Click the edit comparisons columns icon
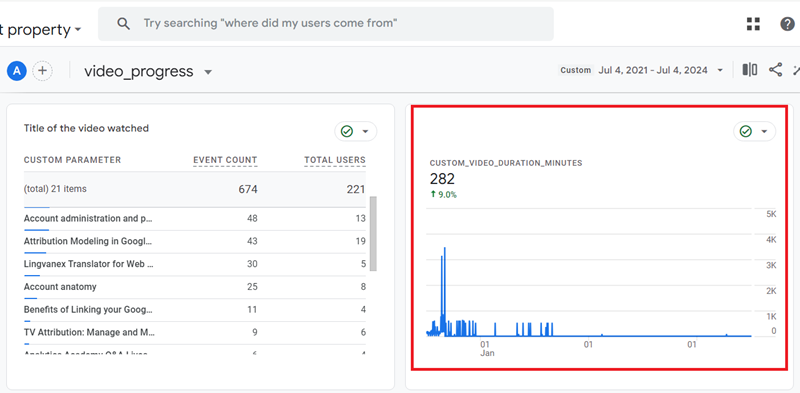The width and height of the screenshot is (800, 393). 749,70
